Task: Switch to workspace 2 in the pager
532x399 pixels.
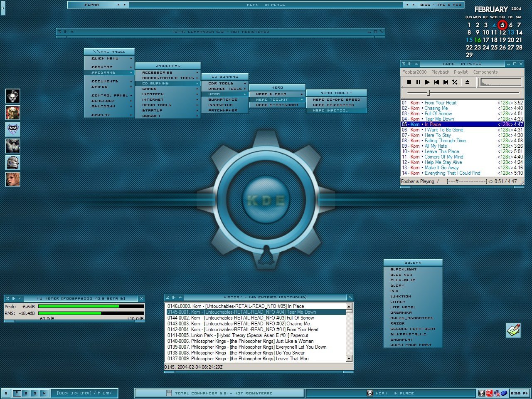Action: pyautogui.click(x=26, y=393)
